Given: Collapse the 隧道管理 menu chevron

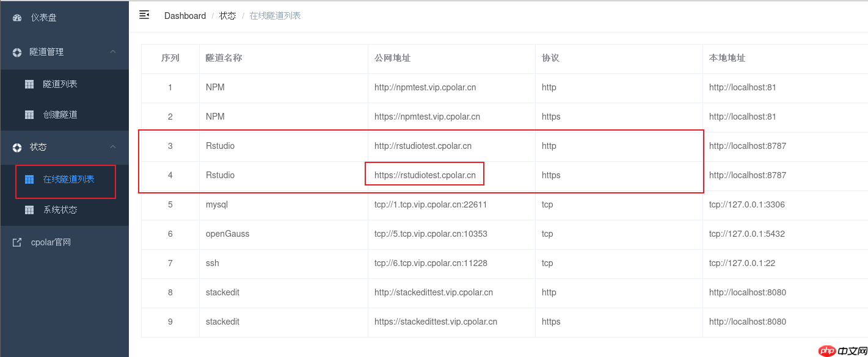Looking at the screenshot, I should pos(113,52).
